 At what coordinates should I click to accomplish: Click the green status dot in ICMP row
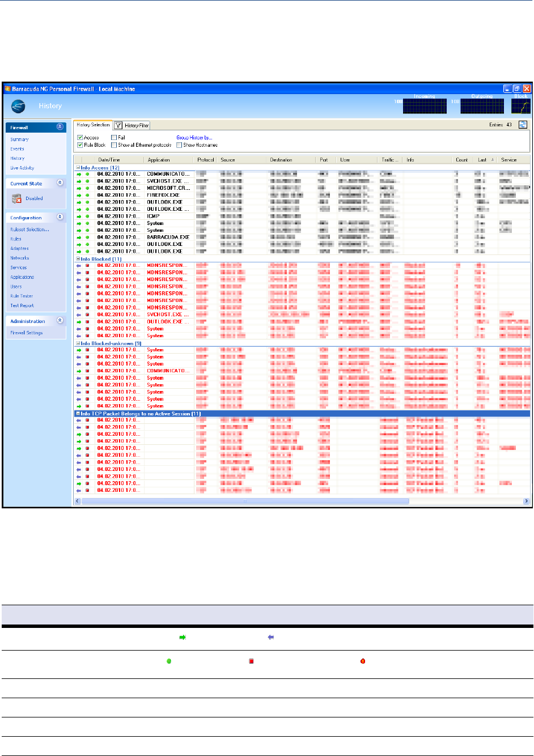tap(87, 216)
